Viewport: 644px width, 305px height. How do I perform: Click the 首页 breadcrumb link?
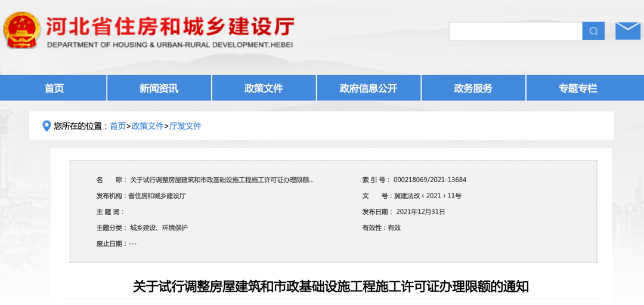coord(117,126)
